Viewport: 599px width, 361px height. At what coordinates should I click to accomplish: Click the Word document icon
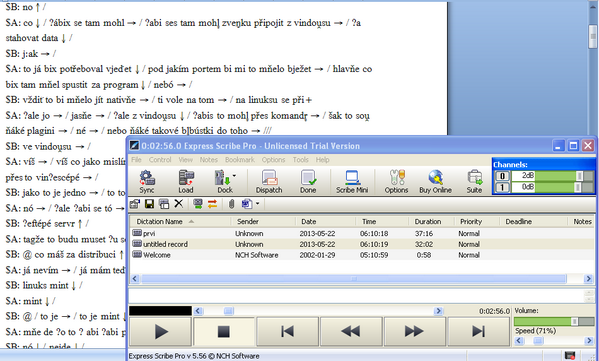pos(247,204)
